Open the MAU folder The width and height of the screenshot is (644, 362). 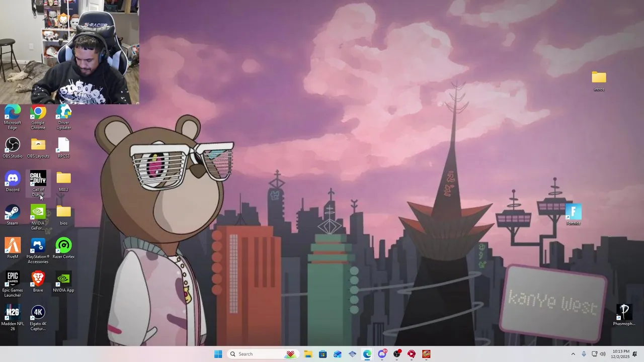tap(63, 182)
